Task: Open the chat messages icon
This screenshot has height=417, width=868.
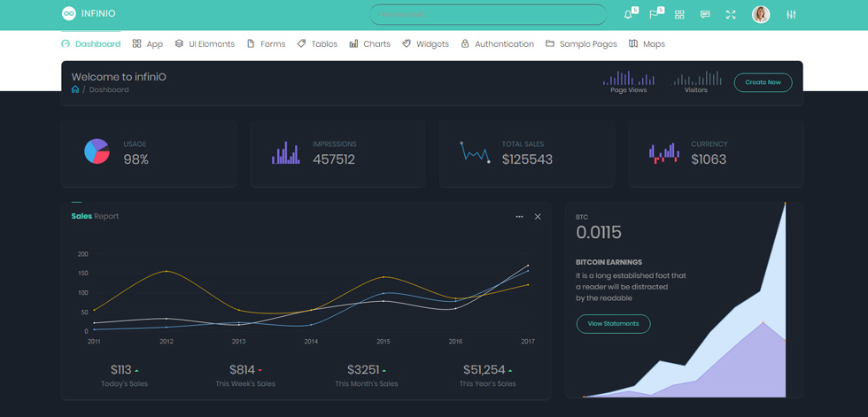Action: [705, 15]
